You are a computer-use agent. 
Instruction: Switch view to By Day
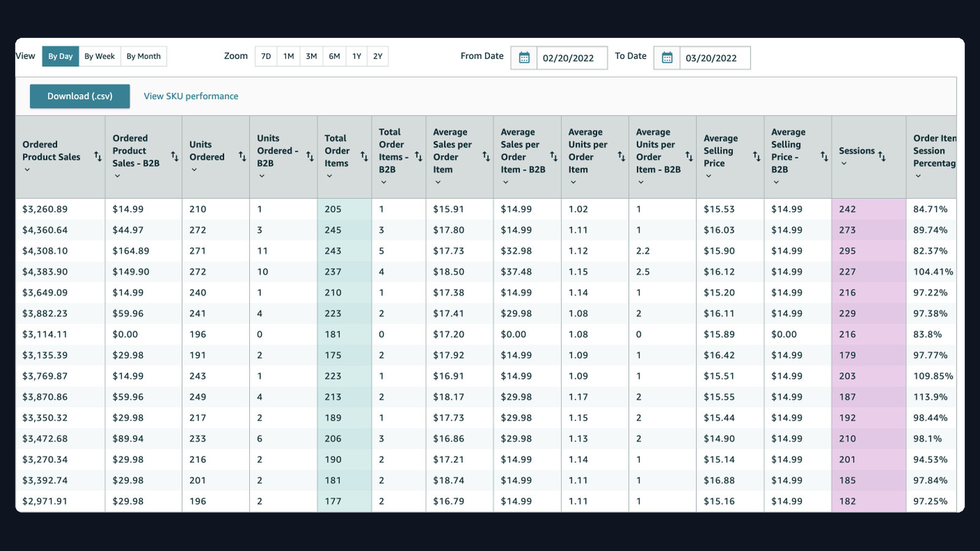click(61, 56)
